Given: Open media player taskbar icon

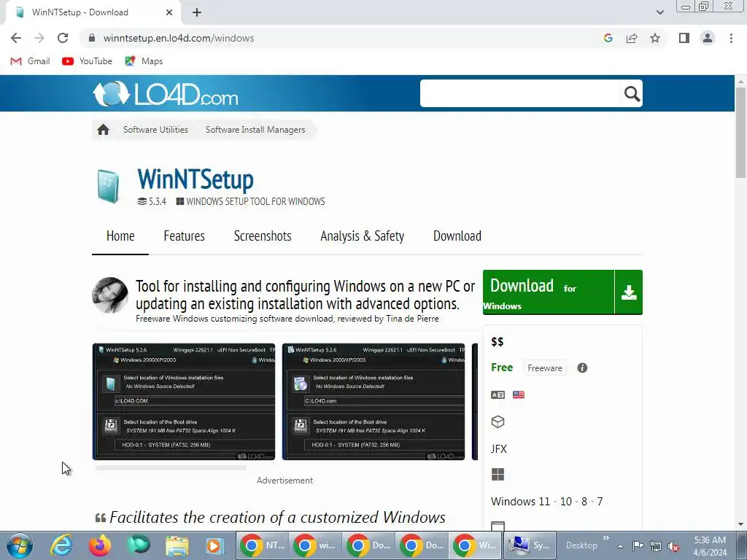Looking at the screenshot, I should click(215, 545).
